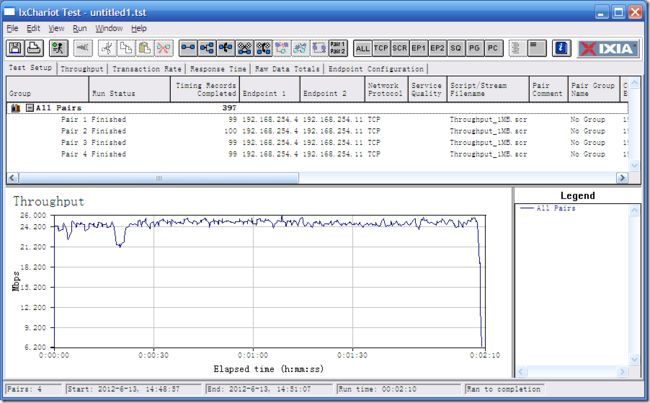
Task: Click the hardware performance pair mesh icon
Action: coord(245,48)
